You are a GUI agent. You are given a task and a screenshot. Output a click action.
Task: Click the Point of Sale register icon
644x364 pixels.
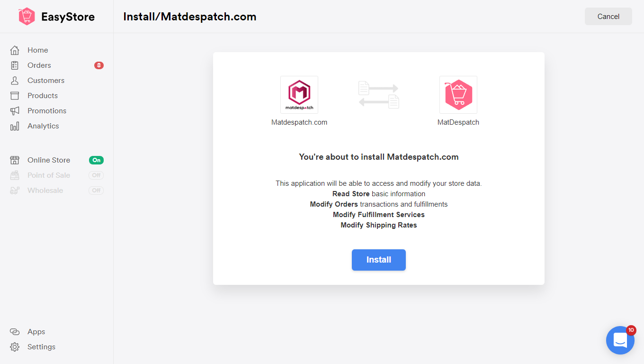pyautogui.click(x=15, y=175)
